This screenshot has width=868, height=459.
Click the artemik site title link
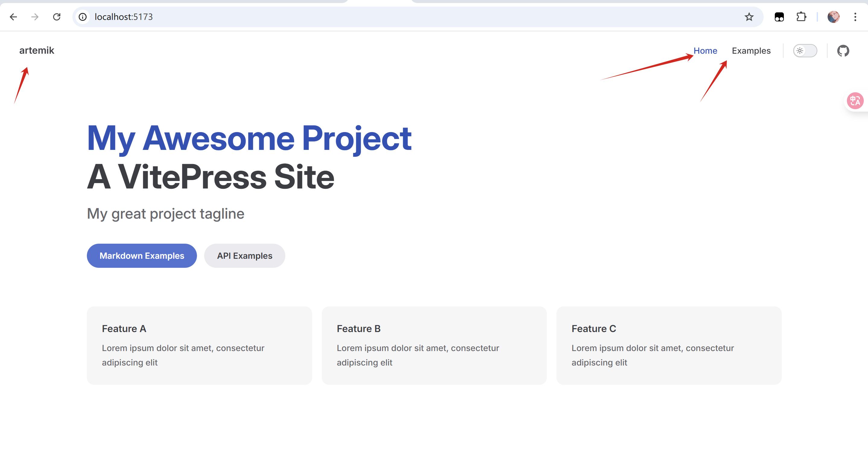[x=37, y=51]
